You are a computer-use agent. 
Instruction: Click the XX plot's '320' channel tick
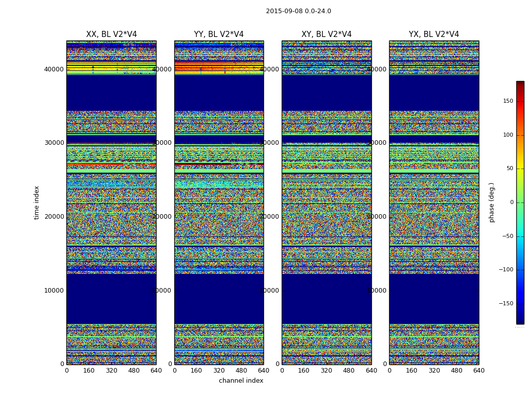[x=111, y=371]
